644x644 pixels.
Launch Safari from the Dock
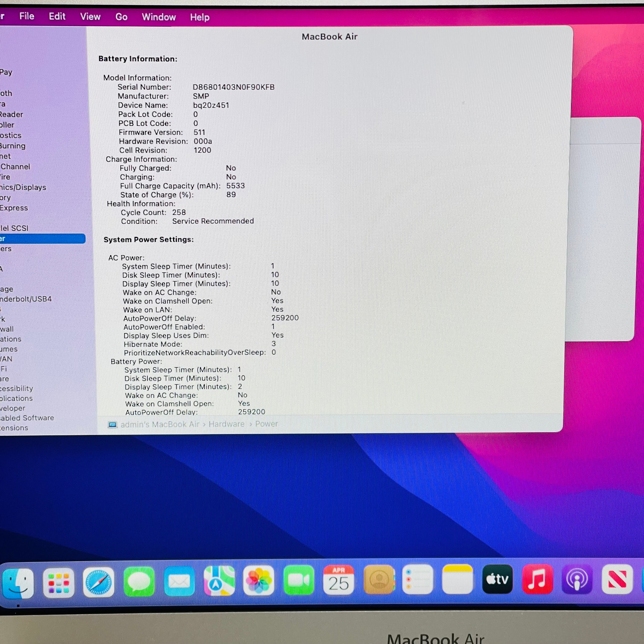pyautogui.click(x=98, y=583)
